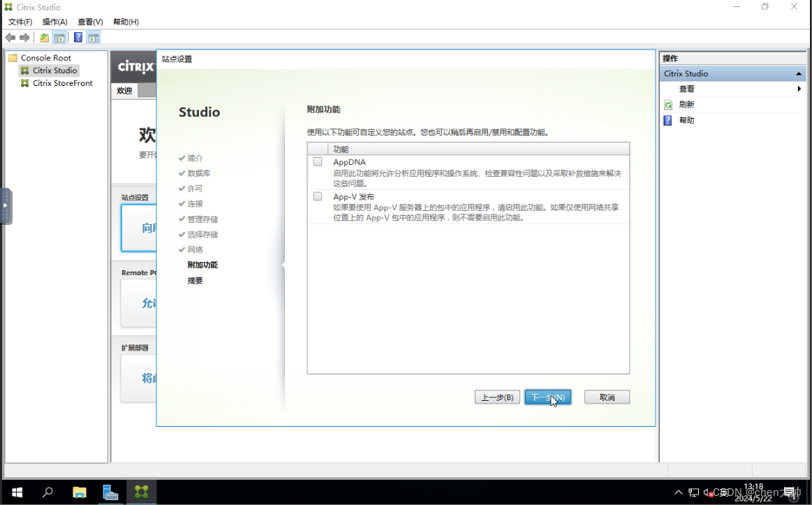Expand the left edge side panel handle

tap(6, 205)
